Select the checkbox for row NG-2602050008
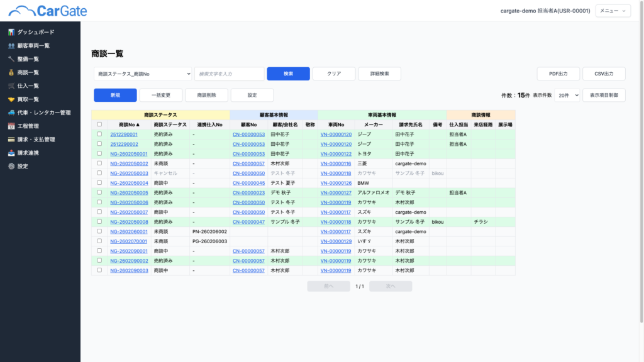Screen dimensions: 644x362 click(99, 222)
